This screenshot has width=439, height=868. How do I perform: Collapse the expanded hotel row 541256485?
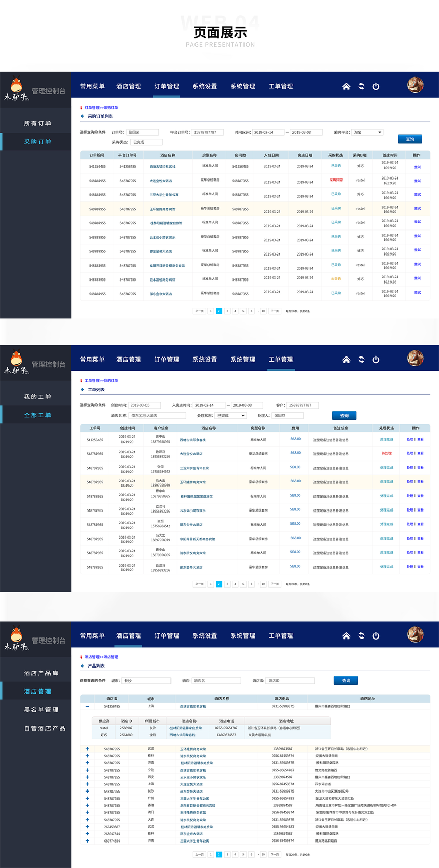pyautogui.click(x=87, y=706)
